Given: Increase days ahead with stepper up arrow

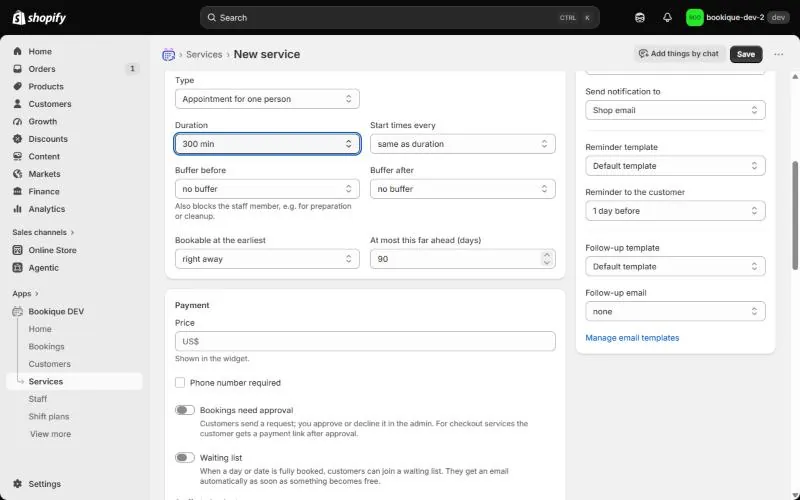Looking at the screenshot, I should (547, 255).
